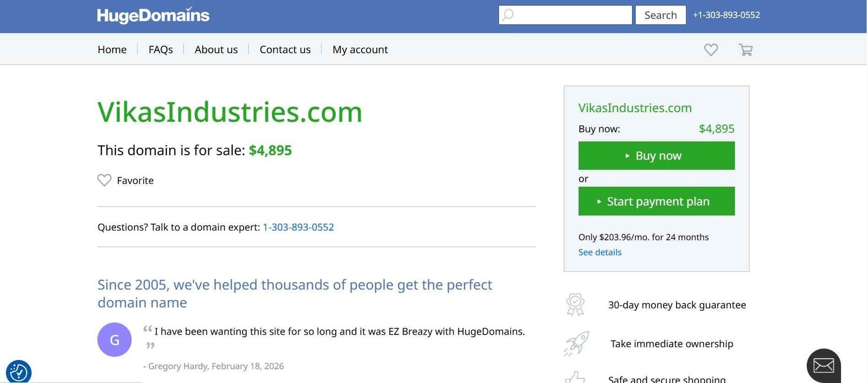Open the mail chat bubble icon
868x383 pixels.
824,366
